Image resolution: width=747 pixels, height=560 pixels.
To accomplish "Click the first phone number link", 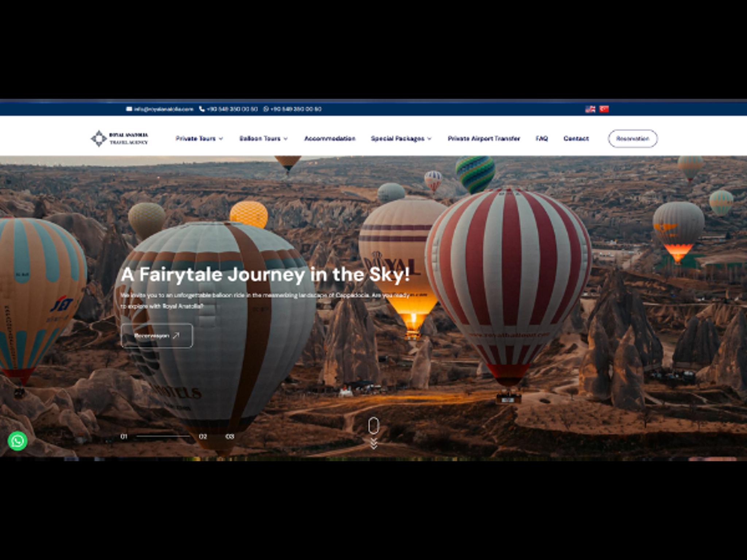I will click(232, 109).
